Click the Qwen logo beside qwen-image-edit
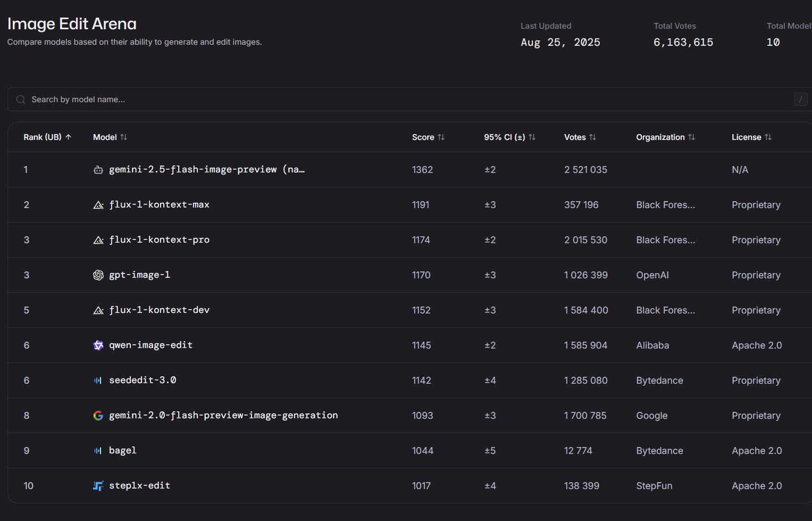This screenshot has width=812, height=521. click(98, 345)
